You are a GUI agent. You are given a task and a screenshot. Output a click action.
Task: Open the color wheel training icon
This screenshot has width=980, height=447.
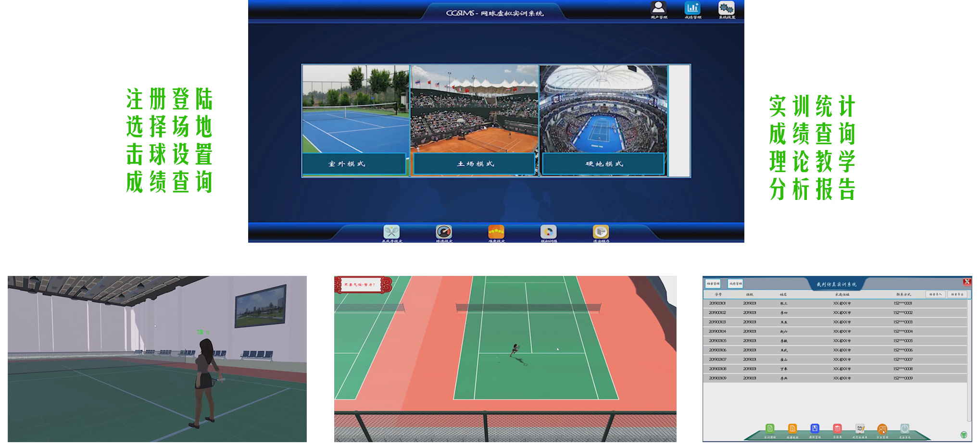click(548, 232)
